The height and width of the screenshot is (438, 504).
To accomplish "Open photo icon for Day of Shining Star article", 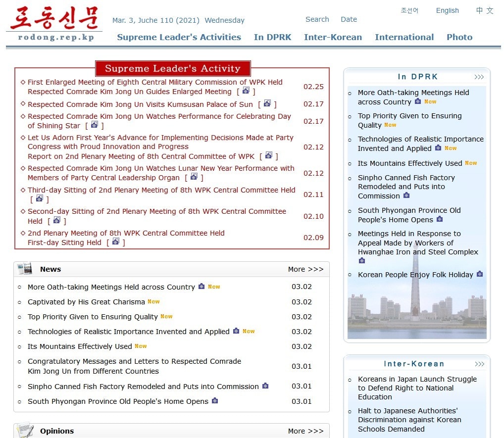I will click(x=94, y=124).
